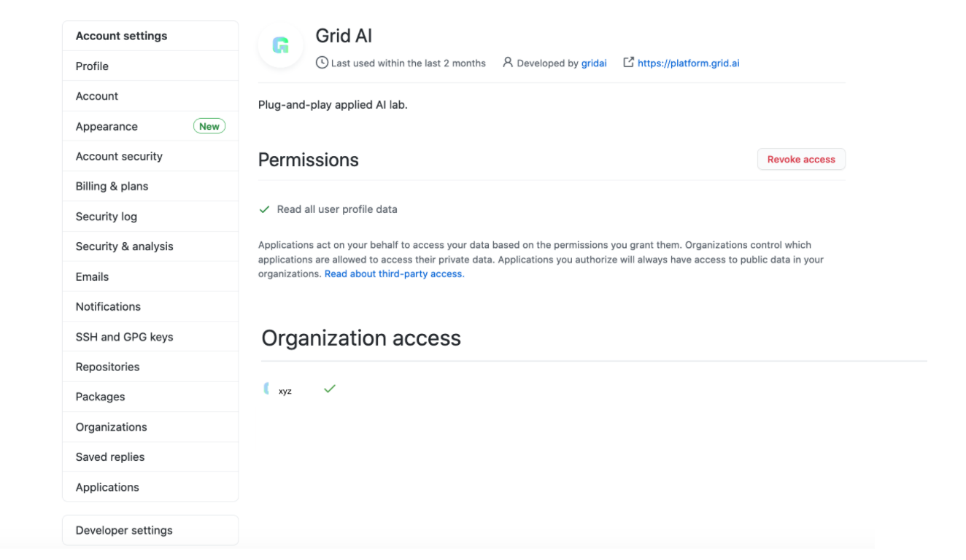Go to Repositories settings
Viewport: 966px width, 560px height.
150,367
